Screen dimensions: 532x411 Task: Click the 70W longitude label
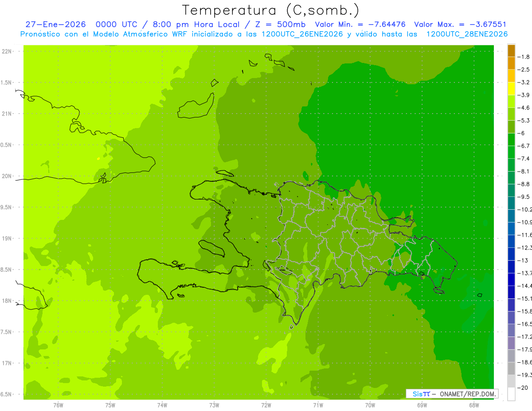(x=370, y=405)
